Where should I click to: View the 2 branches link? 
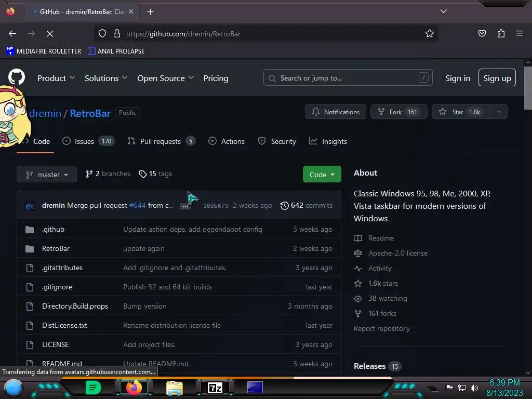click(x=108, y=174)
